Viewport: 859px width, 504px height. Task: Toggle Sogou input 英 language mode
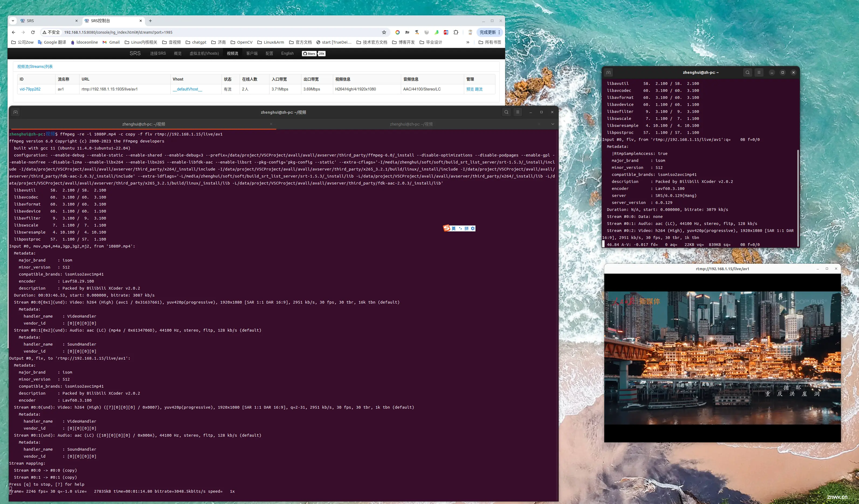pos(453,229)
